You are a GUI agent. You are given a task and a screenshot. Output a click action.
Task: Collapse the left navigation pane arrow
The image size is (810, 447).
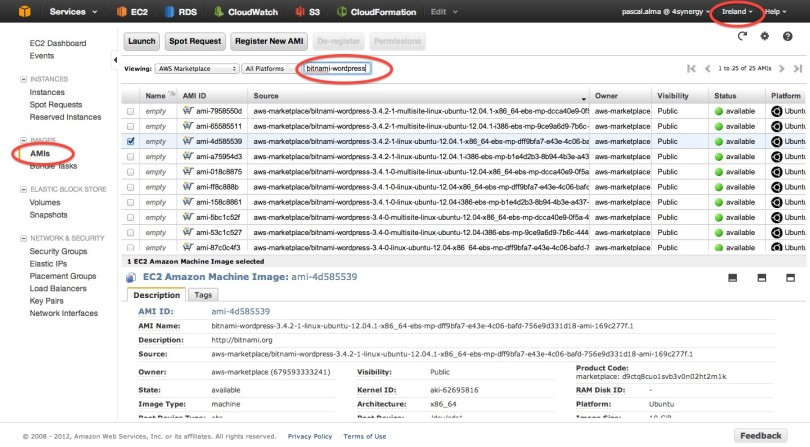point(115,60)
